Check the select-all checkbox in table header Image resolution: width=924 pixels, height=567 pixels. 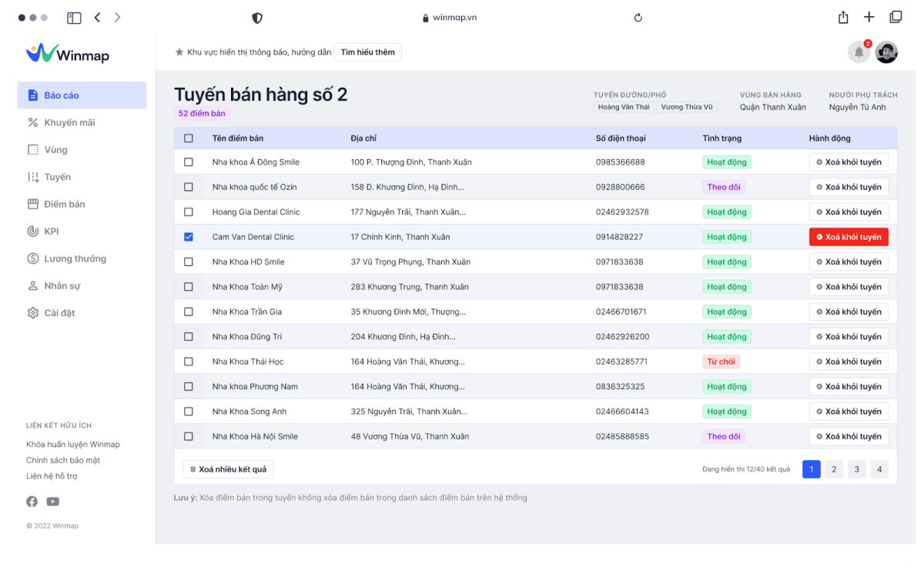click(x=189, y=138)
